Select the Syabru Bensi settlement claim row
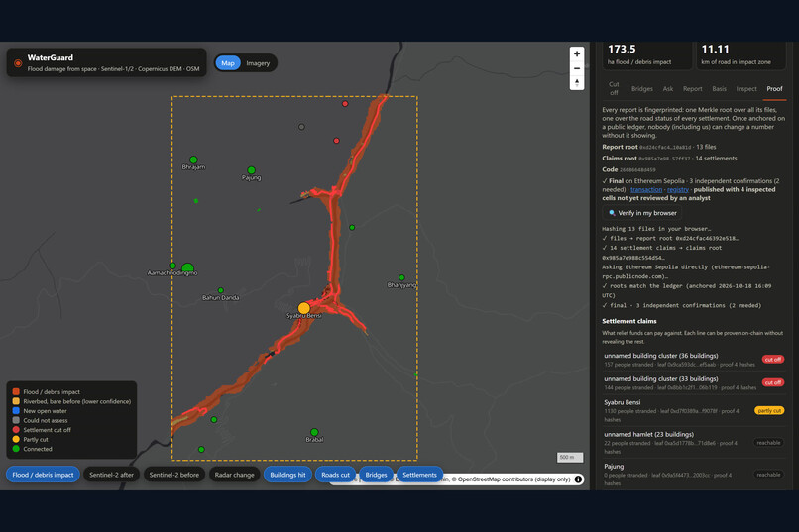The width and height of the screenshot is (799, 532). point(694,410)
